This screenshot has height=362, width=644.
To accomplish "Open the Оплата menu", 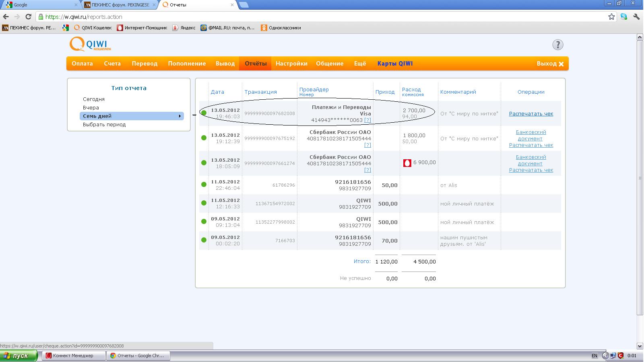I will (82, 64).
